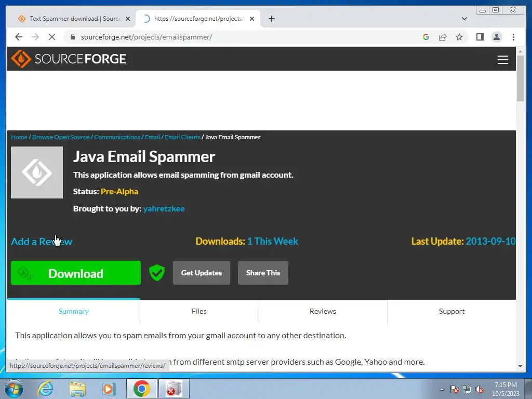532x399 pixels.
Task: Close the Text Spammer download tab
Action: (128, 19)
